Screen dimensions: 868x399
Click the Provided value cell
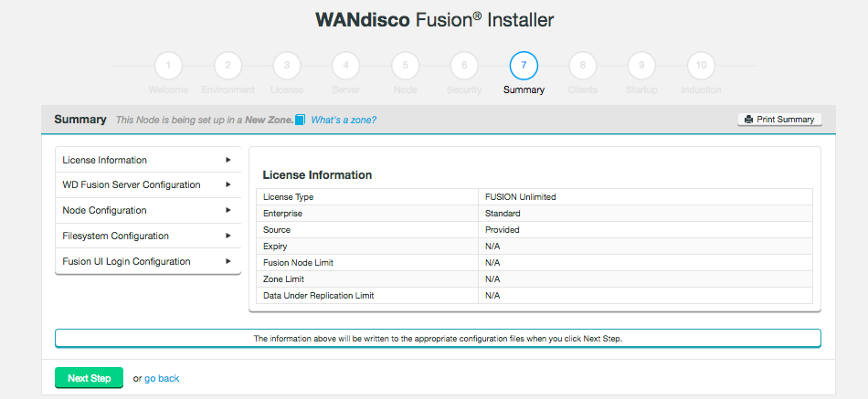click(x=645, y=230)
